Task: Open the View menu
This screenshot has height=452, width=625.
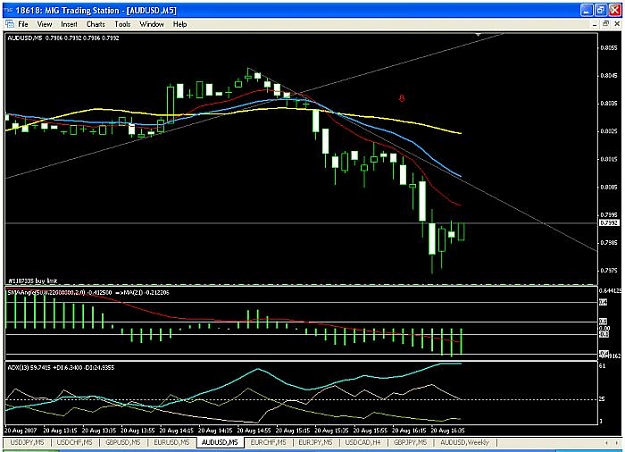Action: (45, 24)
